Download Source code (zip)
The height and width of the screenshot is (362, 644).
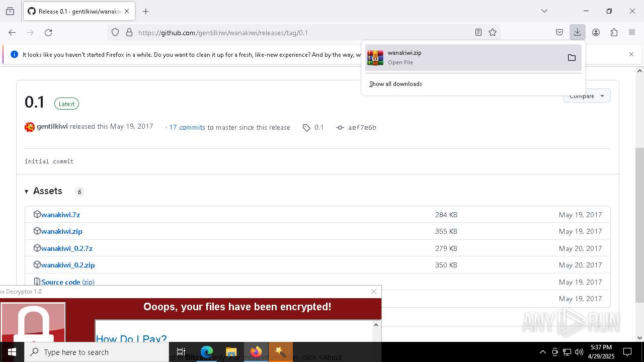coord(68,282)
